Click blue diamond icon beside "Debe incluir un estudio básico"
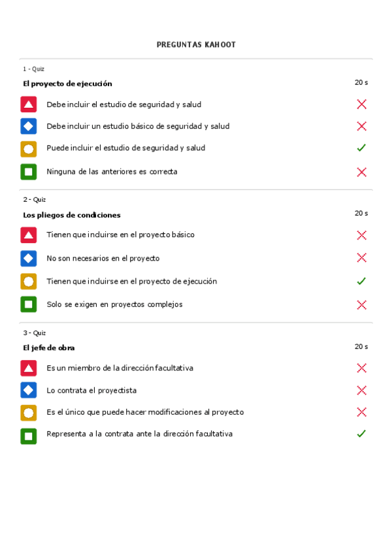392x554 pixels. [x=28, y=126]
